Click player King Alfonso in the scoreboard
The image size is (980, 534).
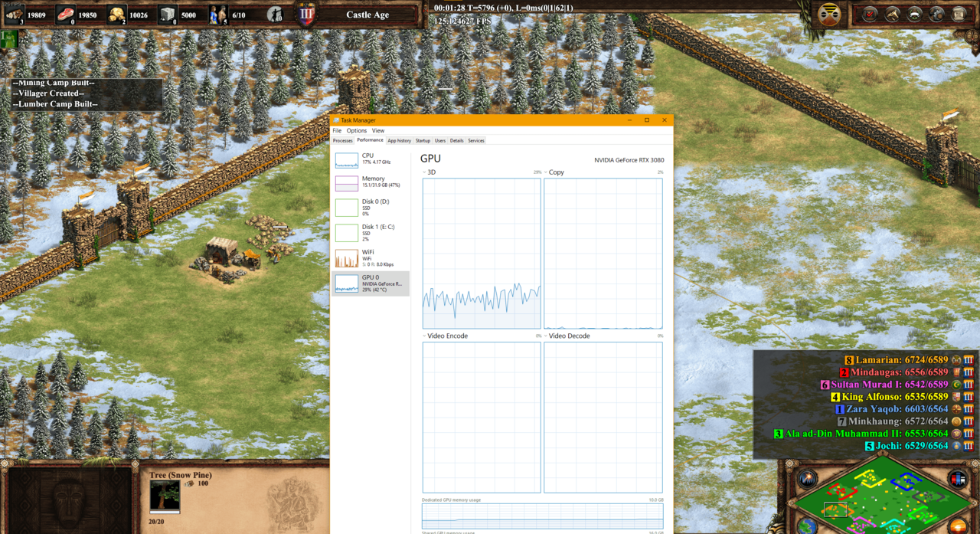890,397
